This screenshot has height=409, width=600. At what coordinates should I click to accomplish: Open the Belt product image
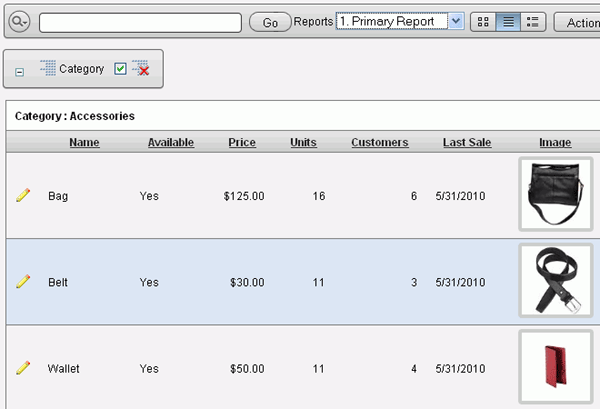click(556, 281)
